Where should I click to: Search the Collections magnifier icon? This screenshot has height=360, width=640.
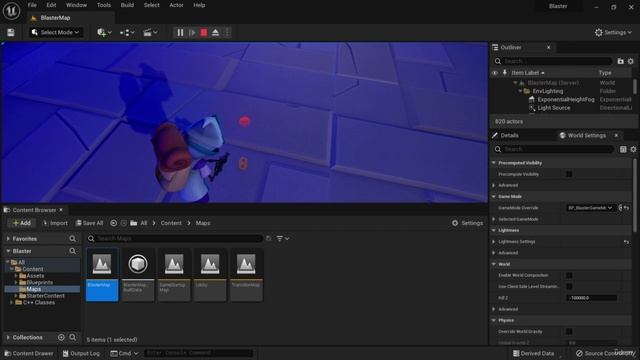pos(73,338)
